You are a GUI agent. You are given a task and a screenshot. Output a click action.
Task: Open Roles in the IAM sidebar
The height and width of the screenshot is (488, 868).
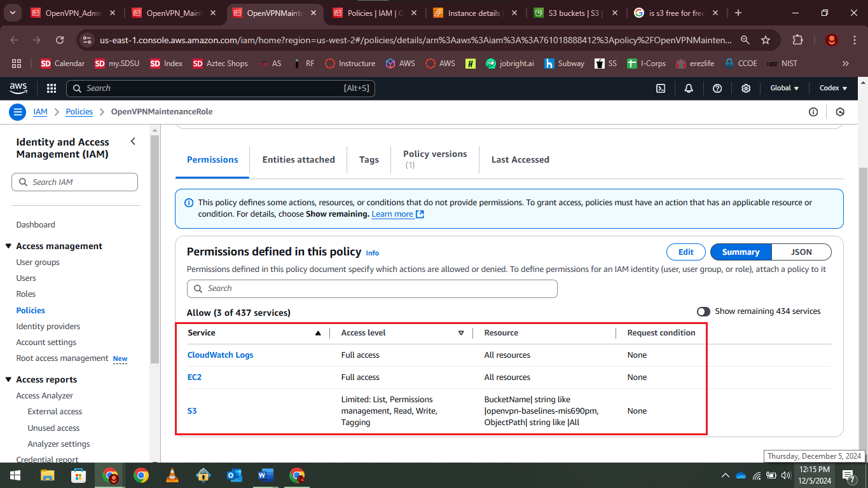(26, 294)
